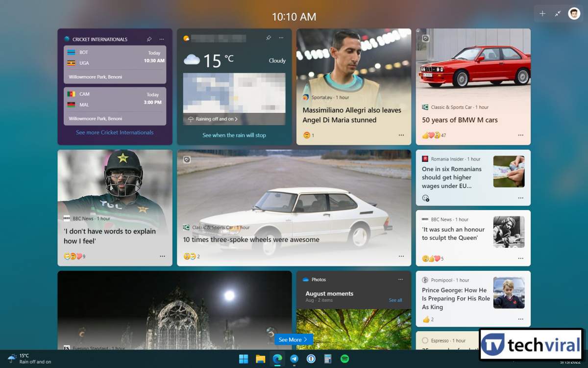Open Cricket Internationals widget more options
The height and width of the screenshot is (368, 588).
point(162,39)
